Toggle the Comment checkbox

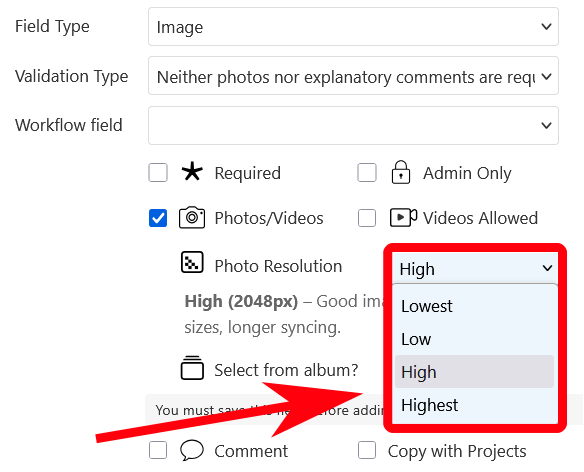[x=158, y=450]
